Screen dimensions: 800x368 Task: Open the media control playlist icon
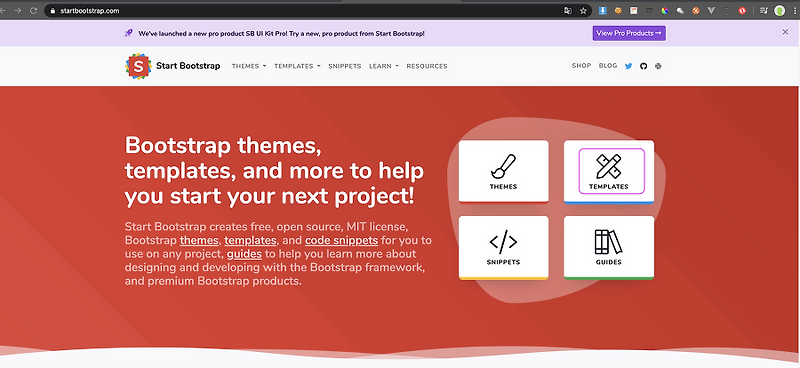(764, 10)
